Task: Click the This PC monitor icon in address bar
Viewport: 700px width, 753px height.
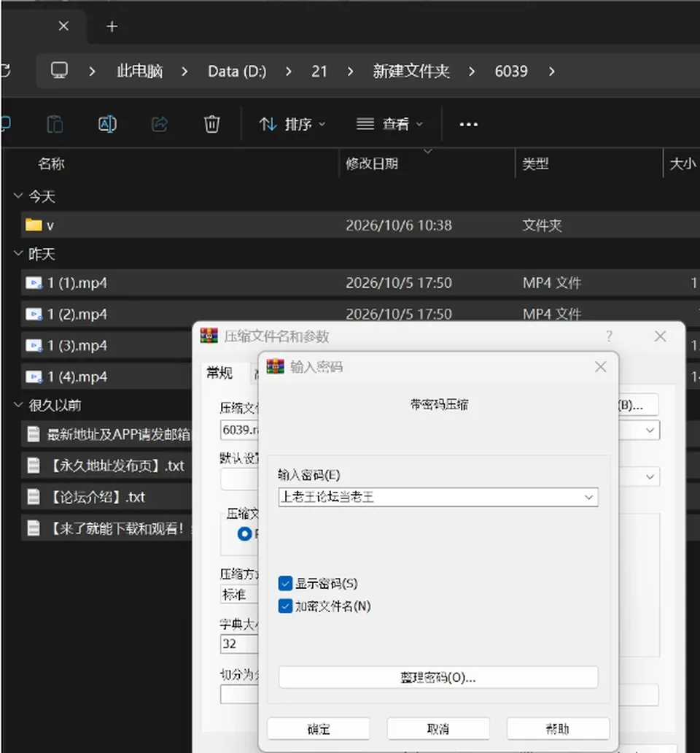Action: click(60, 71)
